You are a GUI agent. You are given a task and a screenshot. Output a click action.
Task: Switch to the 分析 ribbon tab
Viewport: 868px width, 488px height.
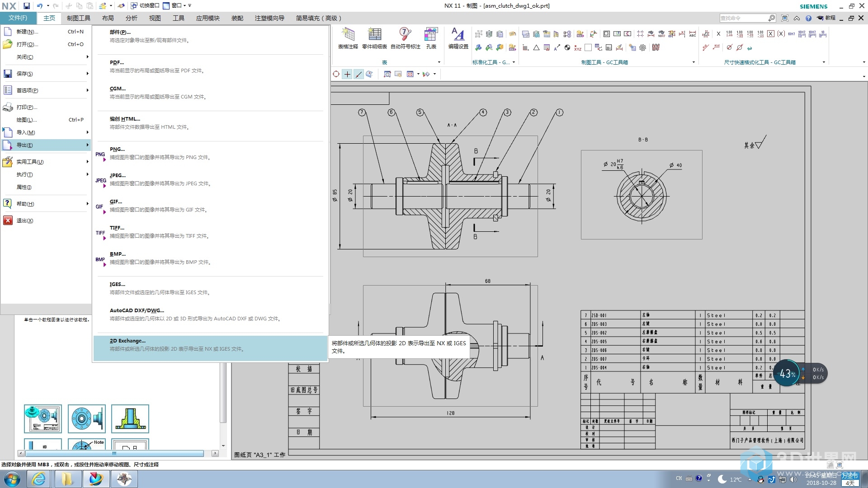[x=132, y=18]
